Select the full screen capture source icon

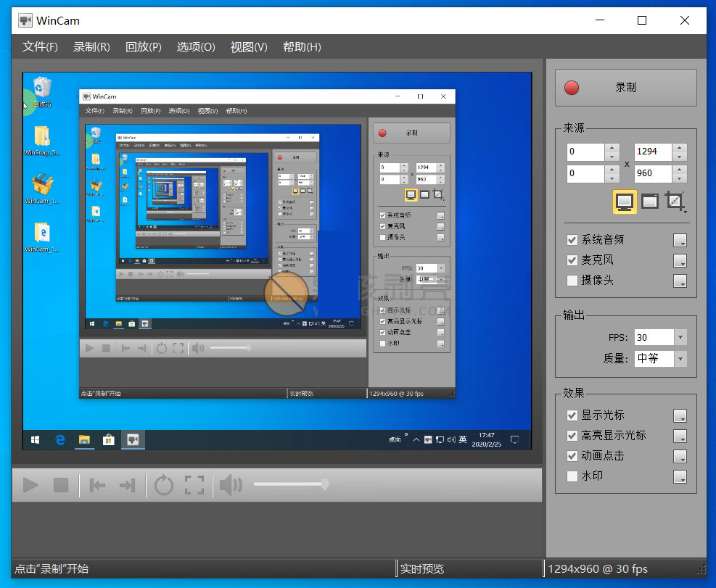pyautogui.click(x=624, y=202)
